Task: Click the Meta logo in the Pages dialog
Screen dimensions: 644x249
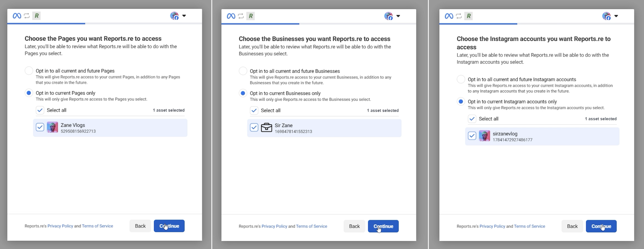Action: click(x=17, y=16)
